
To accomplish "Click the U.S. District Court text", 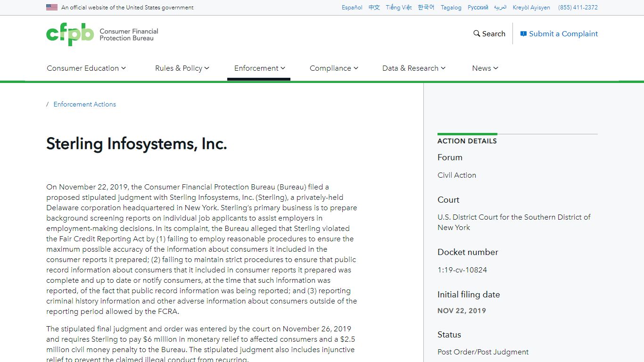I will pos(514,222).
